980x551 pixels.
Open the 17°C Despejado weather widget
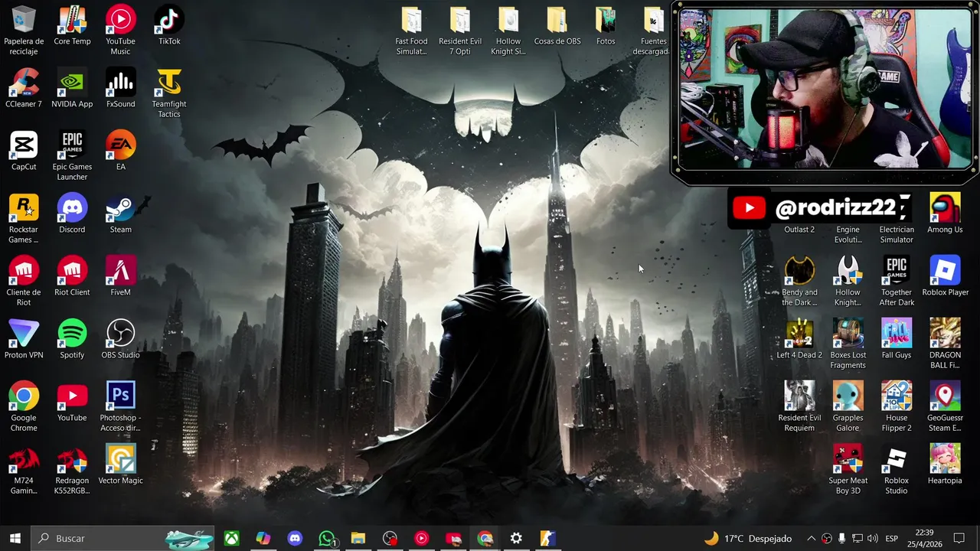(x=748, y=538)
